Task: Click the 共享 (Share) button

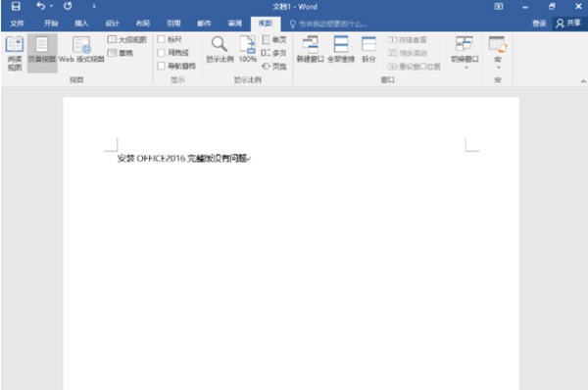Action: pos(568,24)
